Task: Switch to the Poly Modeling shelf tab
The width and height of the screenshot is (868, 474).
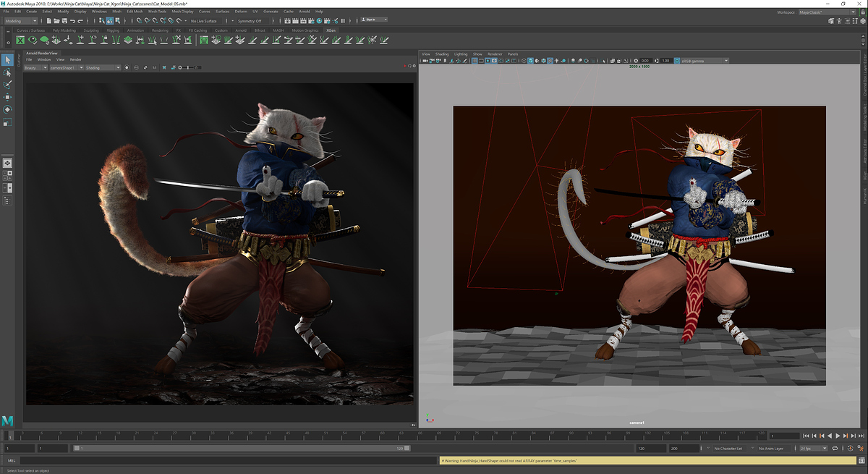Action: point(64,30)
